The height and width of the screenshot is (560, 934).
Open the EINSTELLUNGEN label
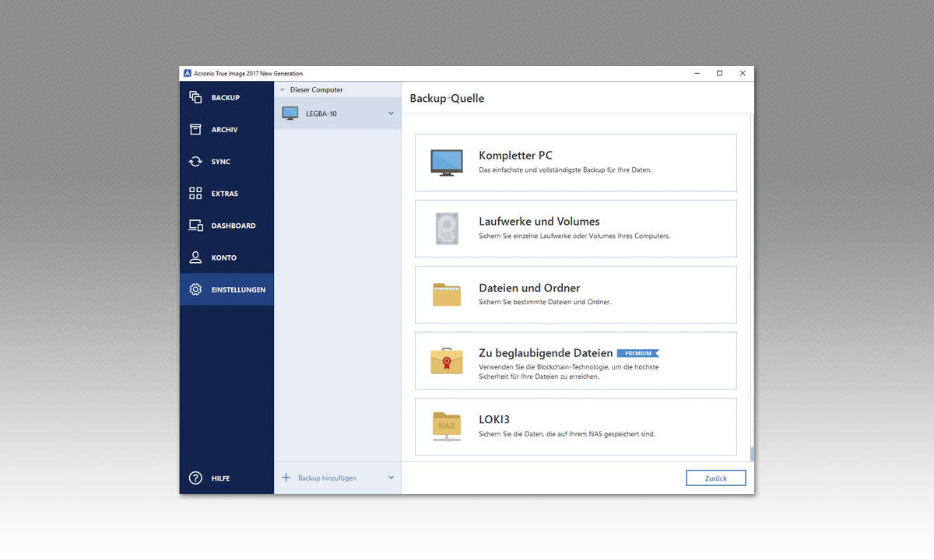tap(238, 290)
